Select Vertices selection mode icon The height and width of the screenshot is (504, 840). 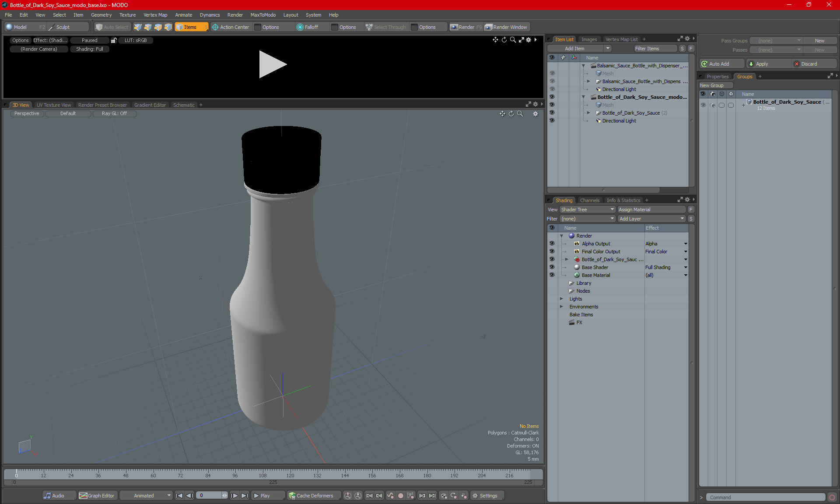coord(138,27)
